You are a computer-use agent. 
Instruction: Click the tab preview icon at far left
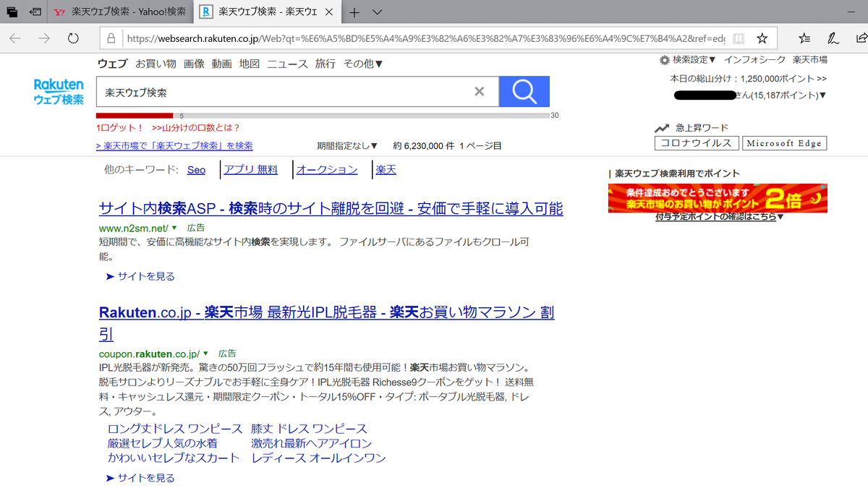[12, 12]
